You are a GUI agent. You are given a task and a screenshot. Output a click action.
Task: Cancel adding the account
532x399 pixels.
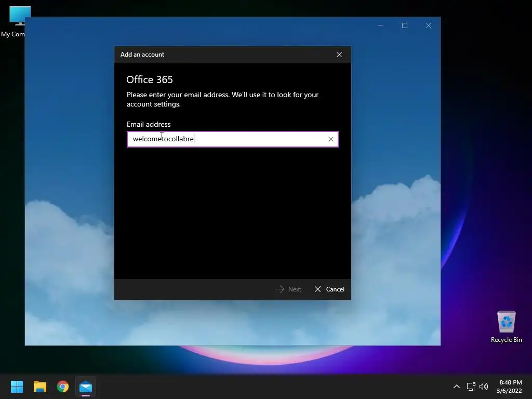(329, 289)
